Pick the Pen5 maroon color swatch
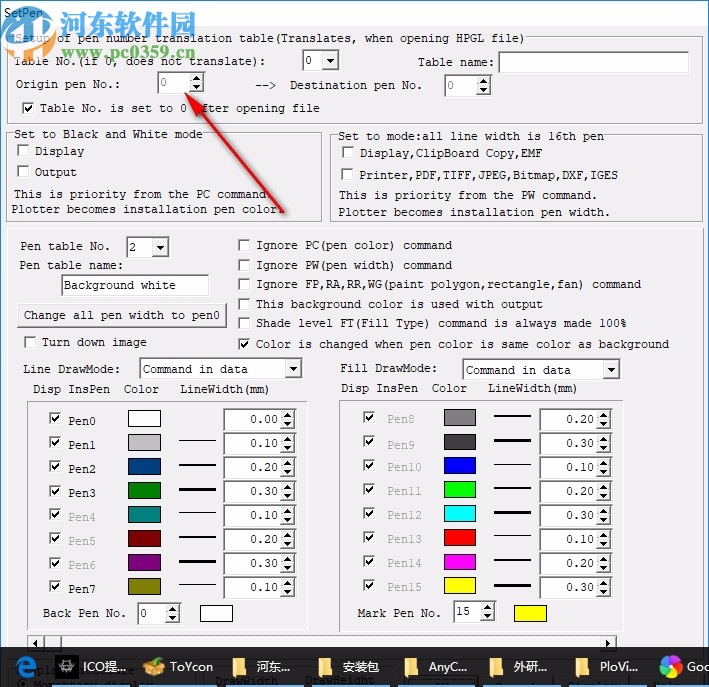Image resolution: width=709 pixels, height=687 pixels. (144, 538)
